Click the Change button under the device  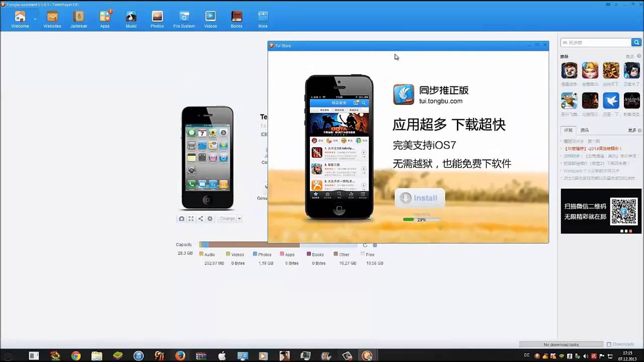point(227,218)
